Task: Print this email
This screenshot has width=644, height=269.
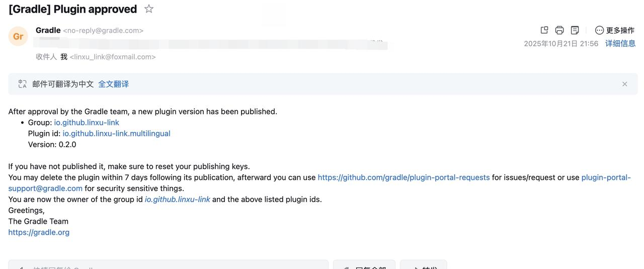Action: tap(559, 30)
